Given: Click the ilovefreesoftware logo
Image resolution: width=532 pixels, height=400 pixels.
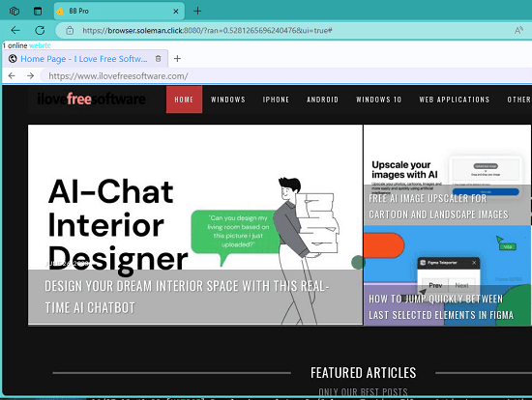Looking at the screenshot, I should point(92,99).
